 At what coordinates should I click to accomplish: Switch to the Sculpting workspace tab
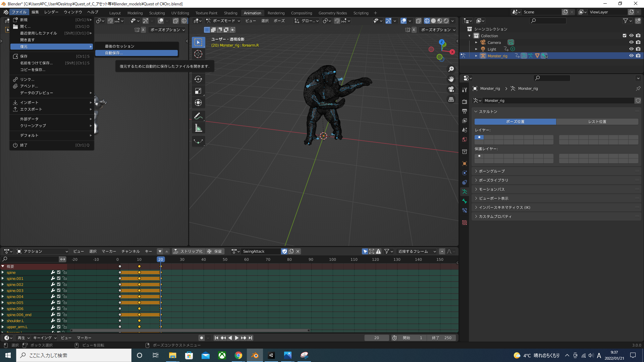coord(157,13)
